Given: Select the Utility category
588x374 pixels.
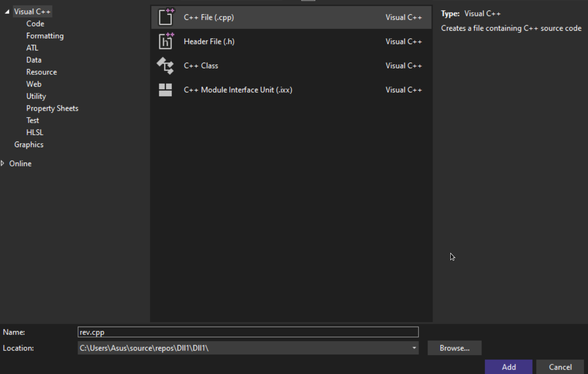Looking at the screenshot, I should (36, 96).
